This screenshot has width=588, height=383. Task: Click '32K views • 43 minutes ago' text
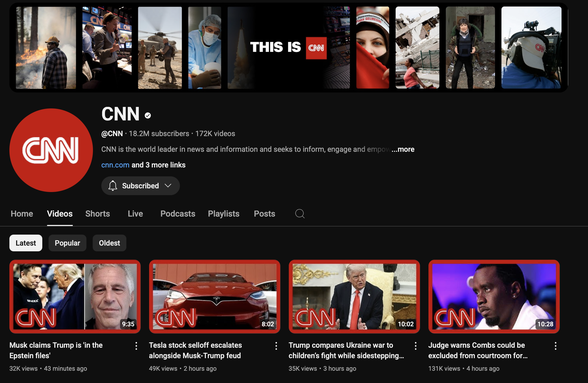coord(48,368)
